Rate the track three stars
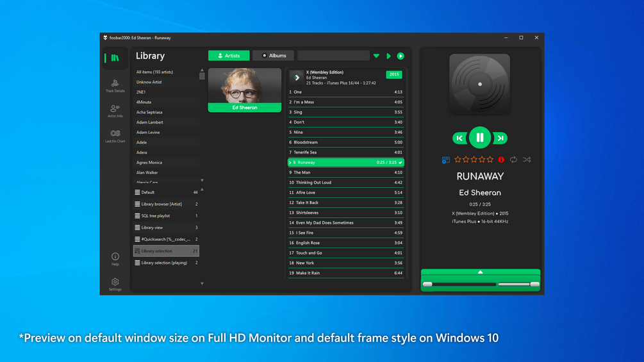Screen dimensions: 644x362 (x=474, y=160)
